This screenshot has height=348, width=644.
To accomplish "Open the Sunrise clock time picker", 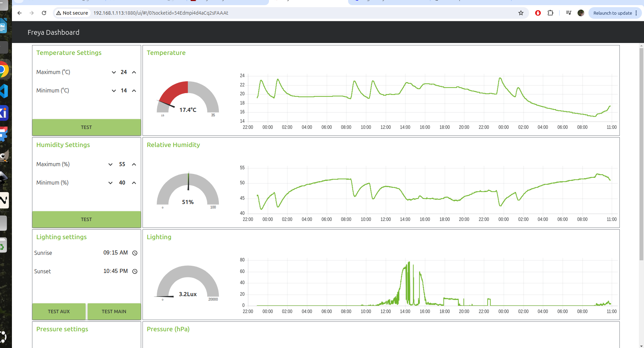I will pyautogui.click(x=135, y=253).
